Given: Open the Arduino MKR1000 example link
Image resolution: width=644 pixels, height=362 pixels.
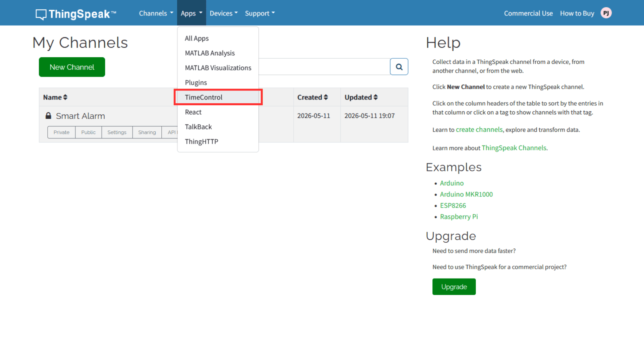Looking at the screenshot, I should click(x=466, y=194).
